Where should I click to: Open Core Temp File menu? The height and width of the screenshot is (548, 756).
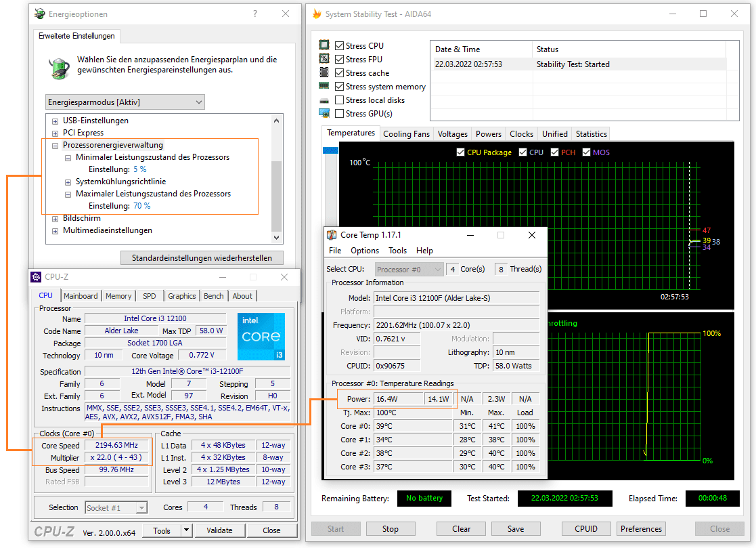click(x=335, y=251)
